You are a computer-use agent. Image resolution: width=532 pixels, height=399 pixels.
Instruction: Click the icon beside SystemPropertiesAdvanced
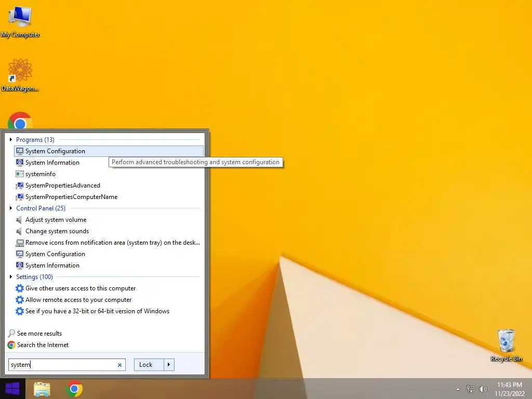pos(20,185)
